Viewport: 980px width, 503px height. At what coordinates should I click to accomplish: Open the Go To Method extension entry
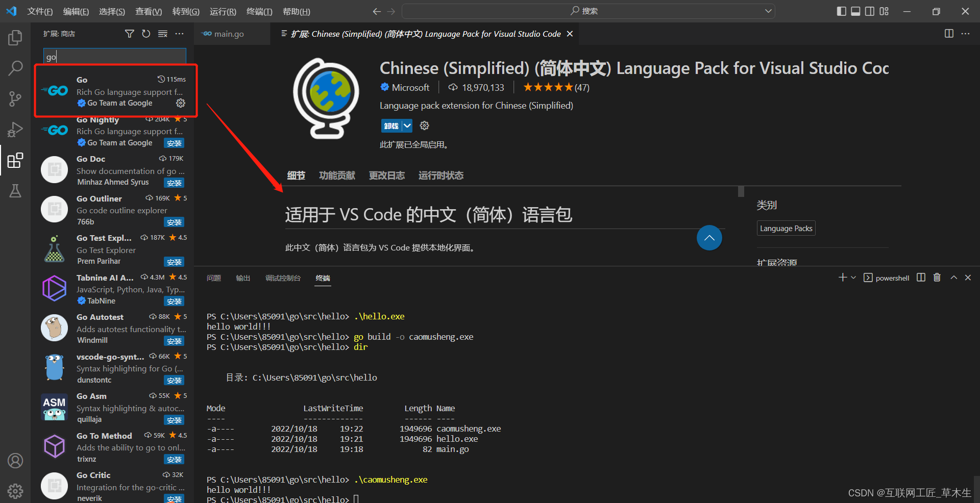coord(113,447)
